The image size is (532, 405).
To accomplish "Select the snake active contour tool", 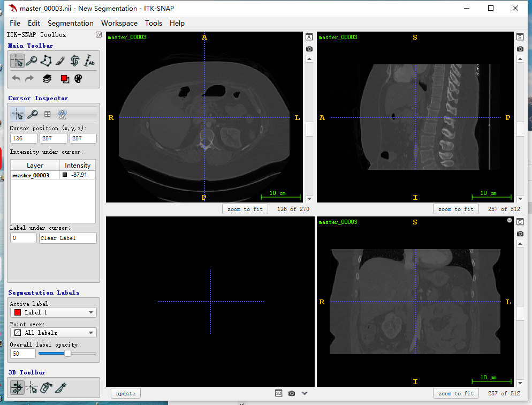I will pos(75,61).
